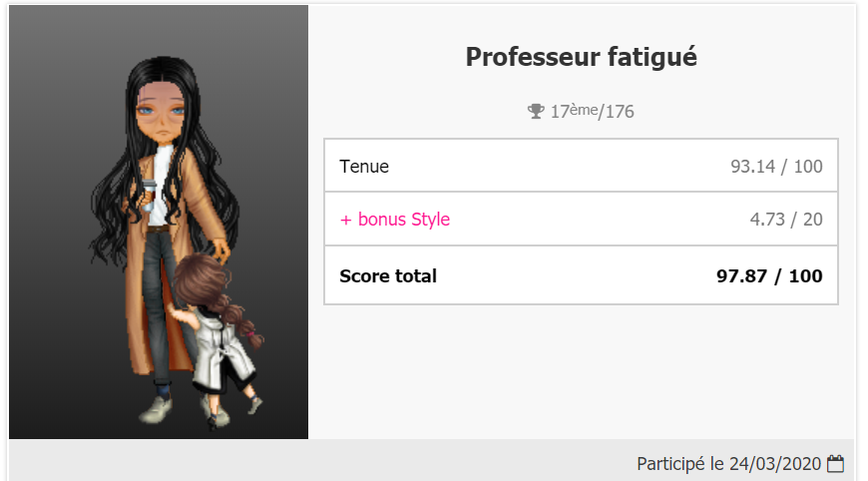This screenshot has width=868, height=481.
Task: Select the 17ème/176 ranking text
Action: (x=592, y=111)
